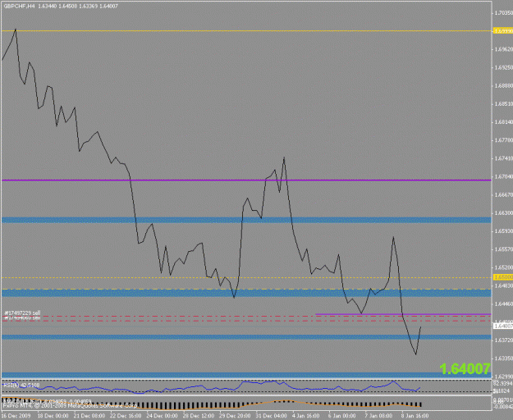Click the 29 Dec 20:00 date label
This screenshot has height=420, width=513.
tap(236, 416)
